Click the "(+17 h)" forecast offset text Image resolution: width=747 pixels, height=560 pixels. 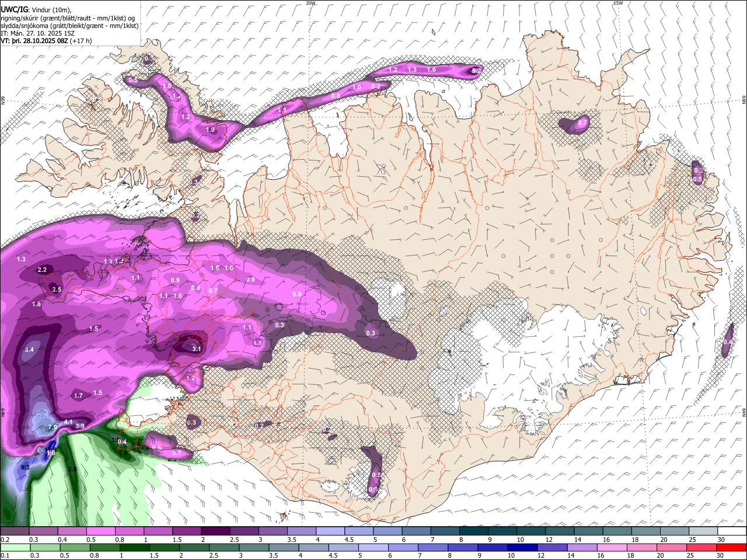82,41
